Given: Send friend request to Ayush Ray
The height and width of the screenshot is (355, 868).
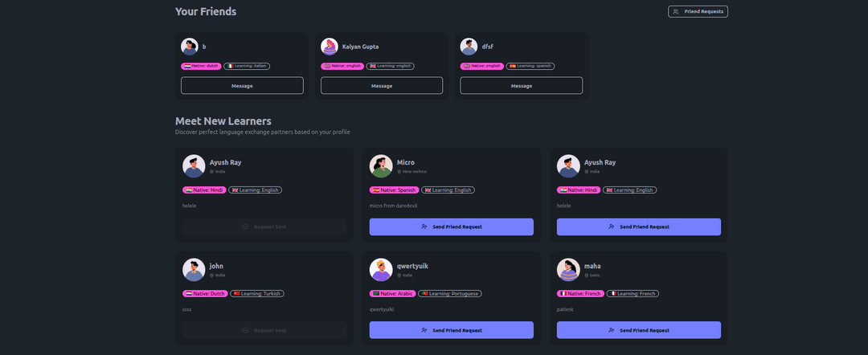Looking at the screenshot, I should [639, 226].
